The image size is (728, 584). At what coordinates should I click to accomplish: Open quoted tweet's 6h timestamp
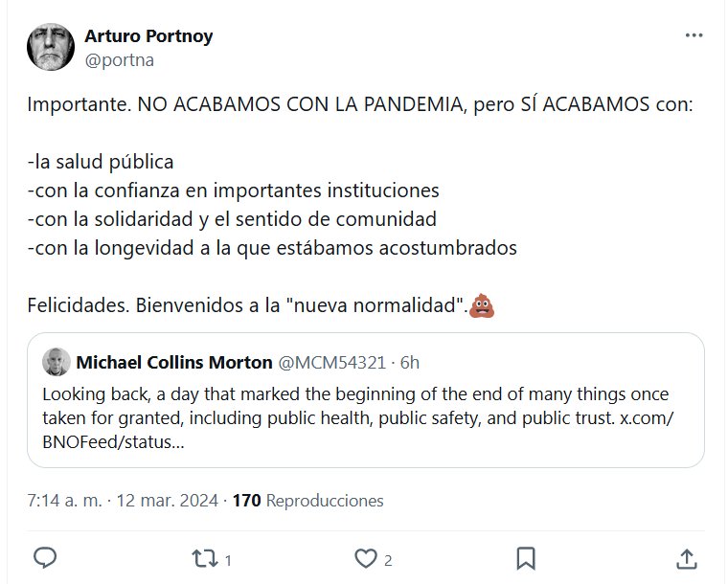point(410,362)
